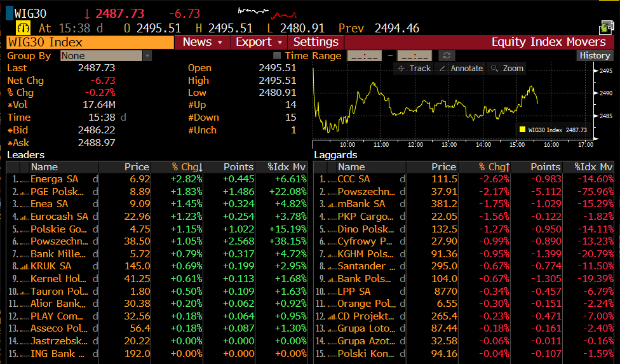This screenshot has width=620, height=364.
Task: Expand the Export menu
Action: tap(259, 42)
